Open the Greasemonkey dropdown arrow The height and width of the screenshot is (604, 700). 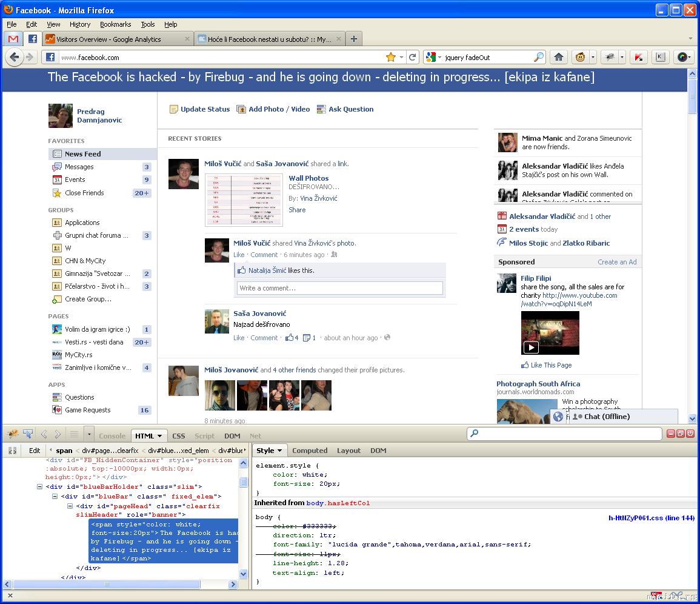(x=593, y=57)
